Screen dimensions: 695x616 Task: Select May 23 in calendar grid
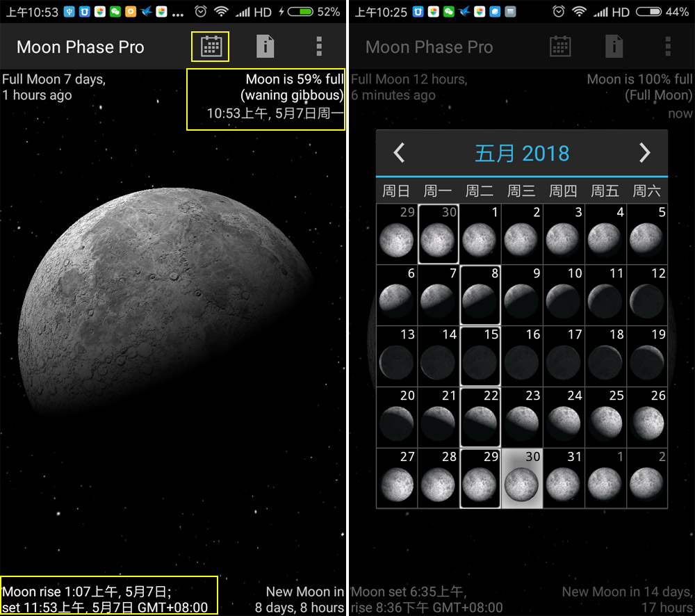[x=522, y=418]
